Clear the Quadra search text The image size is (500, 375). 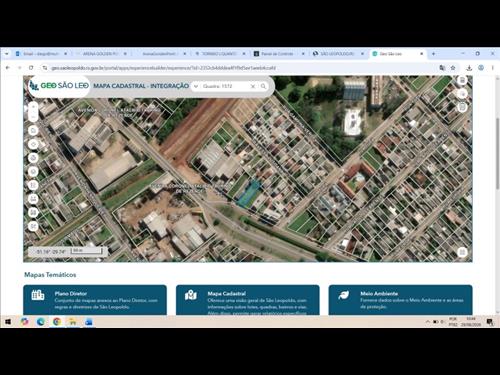coord(253,86)
